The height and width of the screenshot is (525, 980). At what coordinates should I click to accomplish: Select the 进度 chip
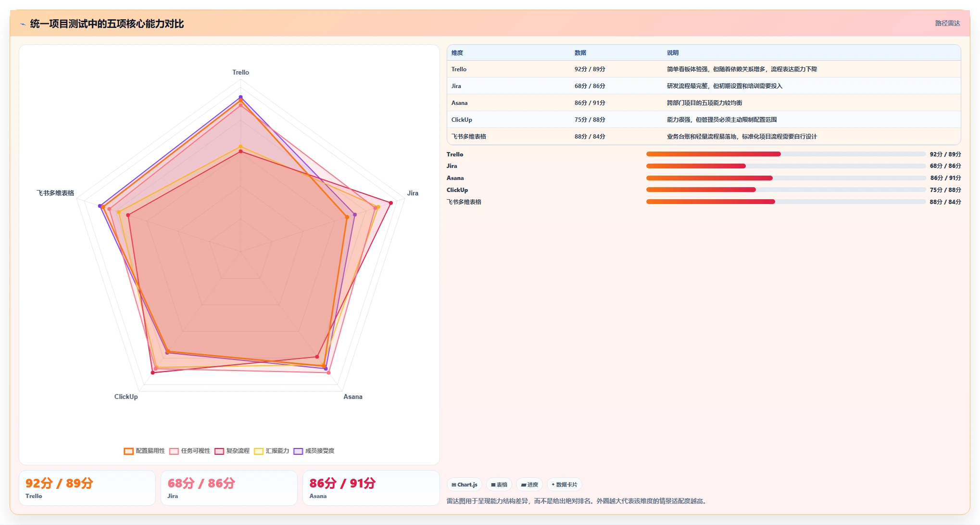(x=529, y=485)
